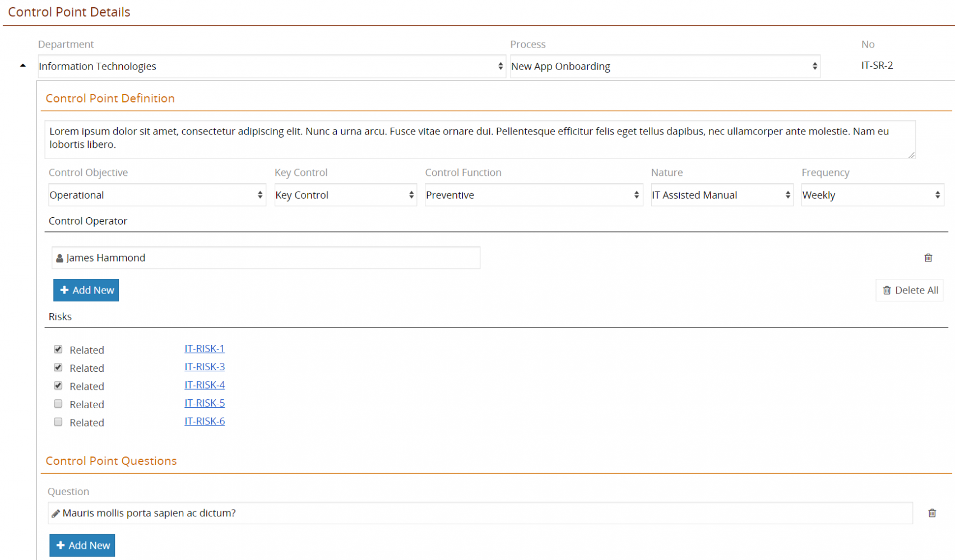The image size is (955, 560).
Task: Check Related checkbox for IT-RISK-5
Action: pyautogui.click(x=58, y=404)
